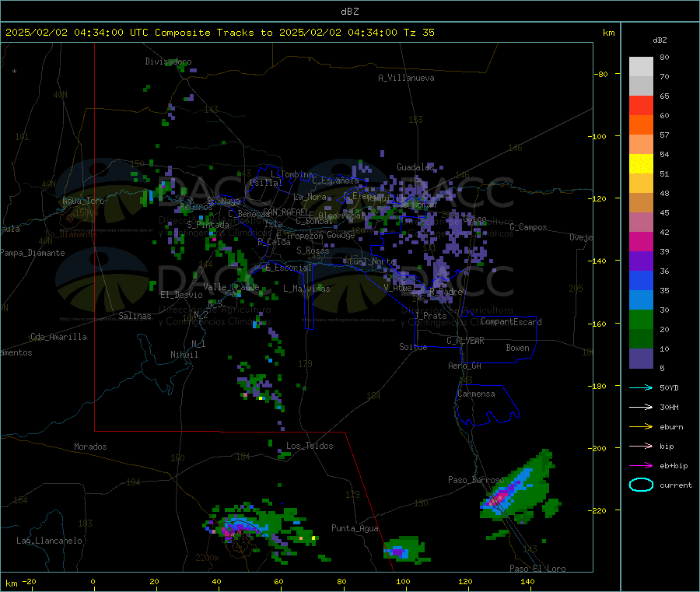Screen dimensions: 700x592
Task: Click the 'Aero_GA' map label
Action: 464,366
